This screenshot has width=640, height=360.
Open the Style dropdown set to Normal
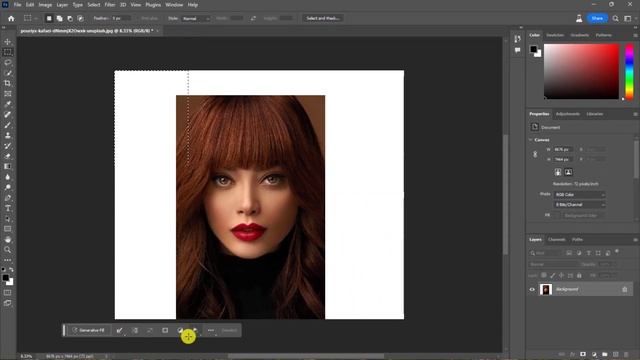coord(196,18)
